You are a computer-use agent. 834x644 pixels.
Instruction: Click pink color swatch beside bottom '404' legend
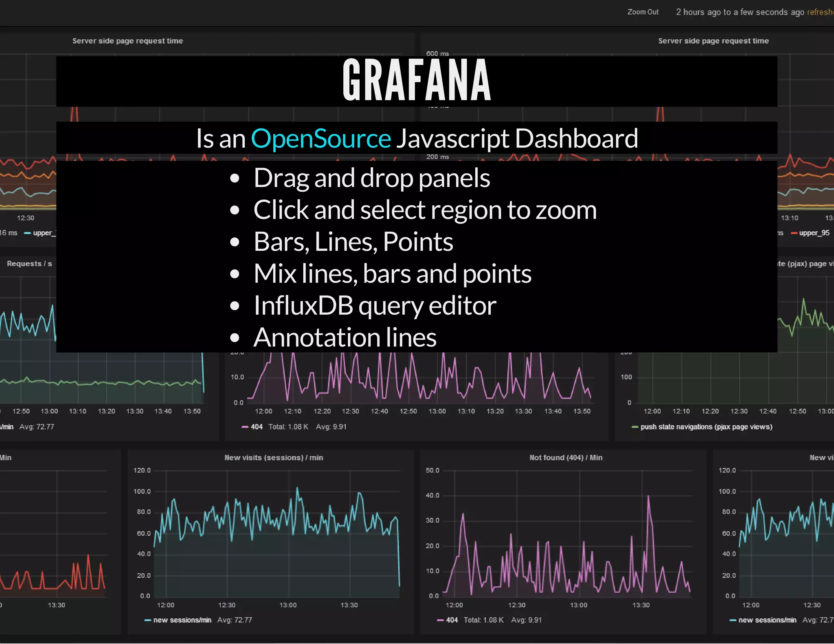(x=440, y=620)
